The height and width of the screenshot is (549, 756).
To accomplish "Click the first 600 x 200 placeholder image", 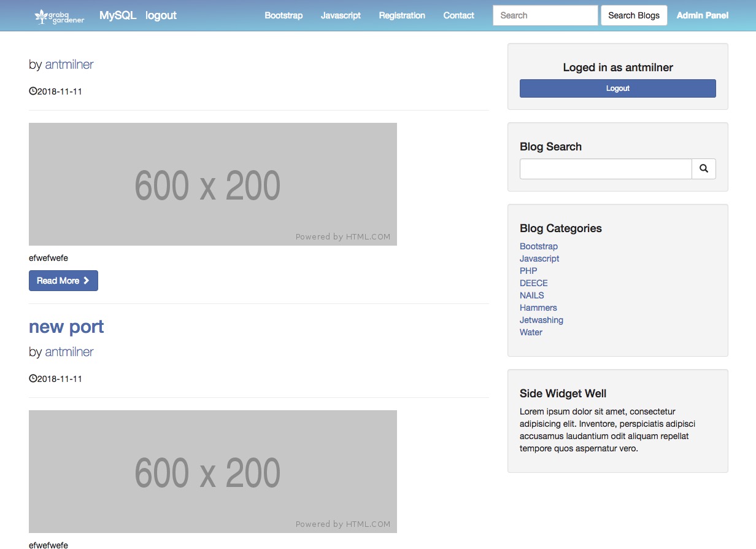I will (x=213, y=184).
